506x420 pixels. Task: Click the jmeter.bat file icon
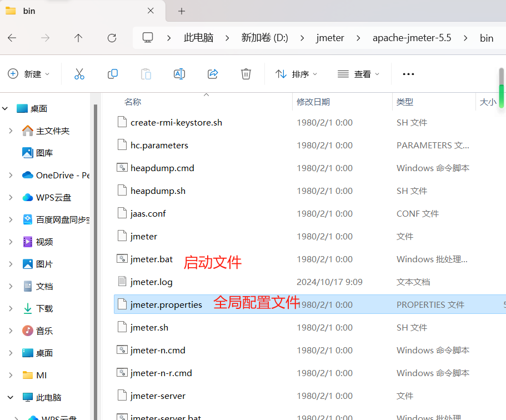(x=122, y=258)
